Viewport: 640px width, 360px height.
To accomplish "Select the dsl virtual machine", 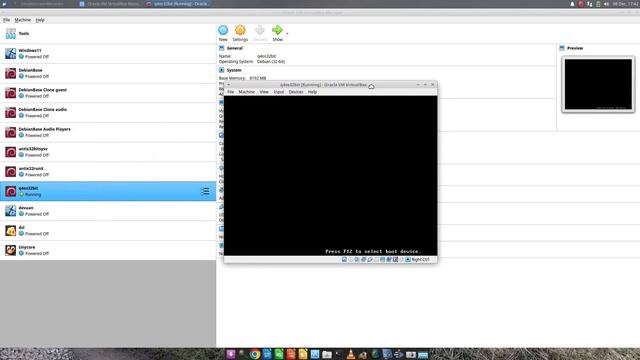I will [x=108, y=230].
